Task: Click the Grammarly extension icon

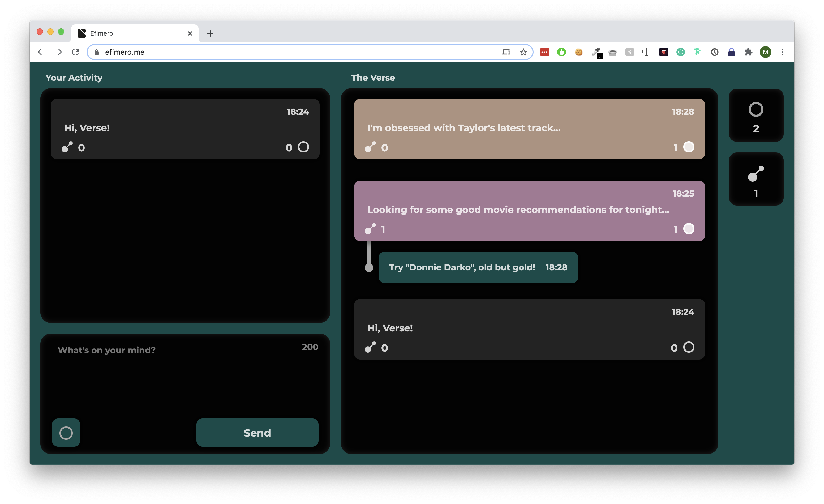Action: [x=680, y=52]
